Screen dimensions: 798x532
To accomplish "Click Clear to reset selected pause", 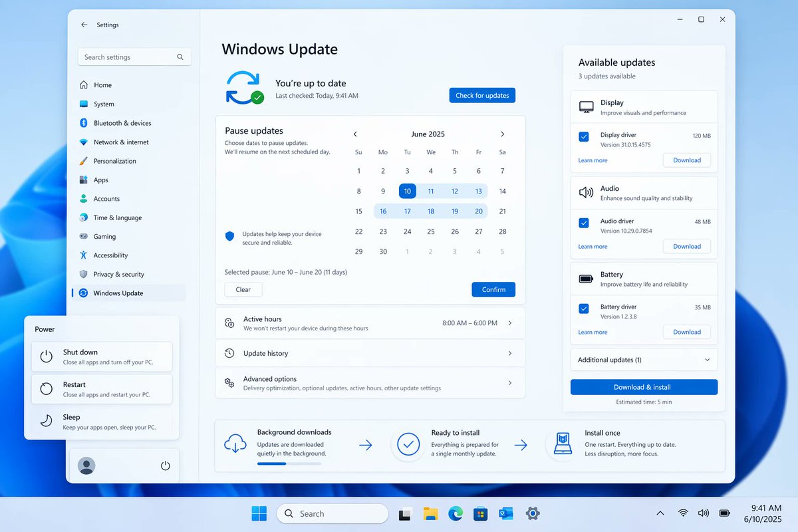I will (x=243, y=289).
